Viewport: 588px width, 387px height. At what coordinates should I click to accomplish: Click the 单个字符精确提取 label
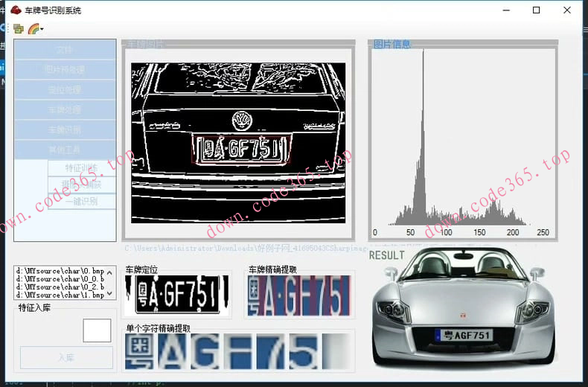point(159,328)
